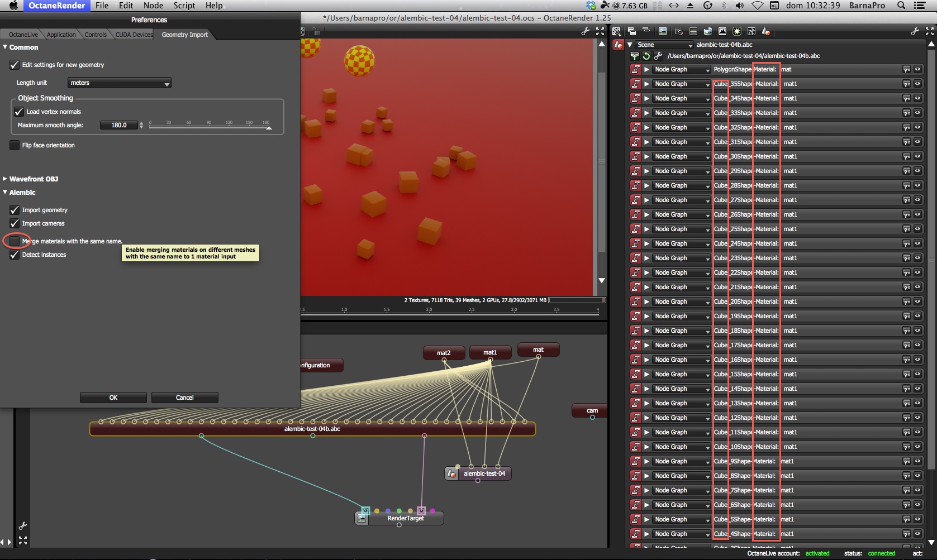The width and height of the screenshot is (937, 560).
Task: Enable Flip face orientation checkbox
Action: [x=15, y=145]
